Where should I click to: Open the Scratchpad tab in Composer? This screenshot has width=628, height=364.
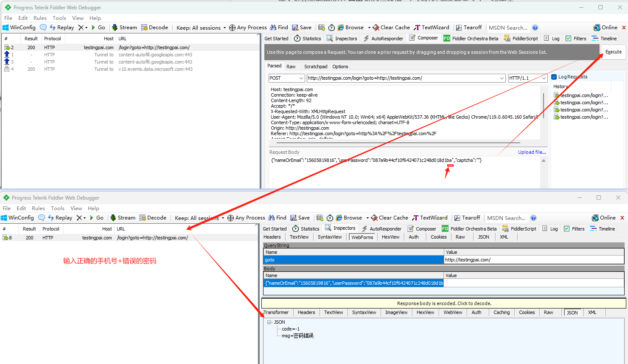(316, 67)
